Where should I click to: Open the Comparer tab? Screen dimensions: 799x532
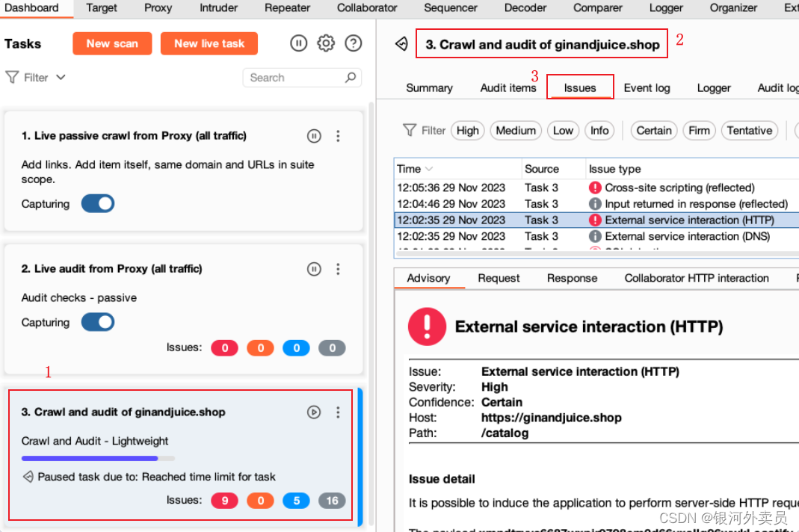point(598,7)
